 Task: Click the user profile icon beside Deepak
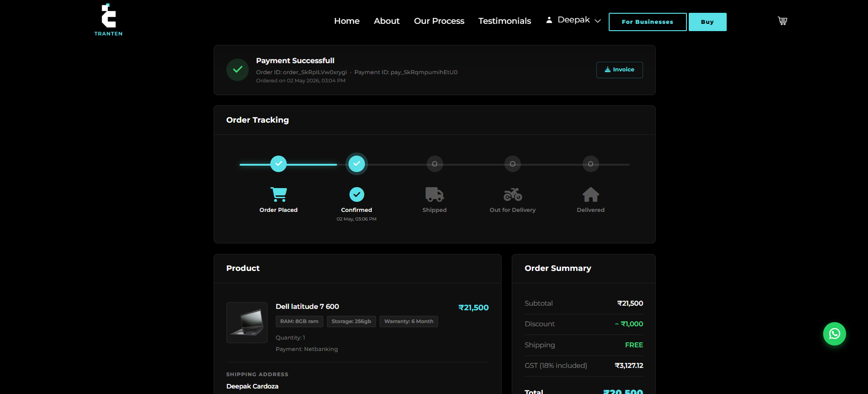tap(549, 20)
